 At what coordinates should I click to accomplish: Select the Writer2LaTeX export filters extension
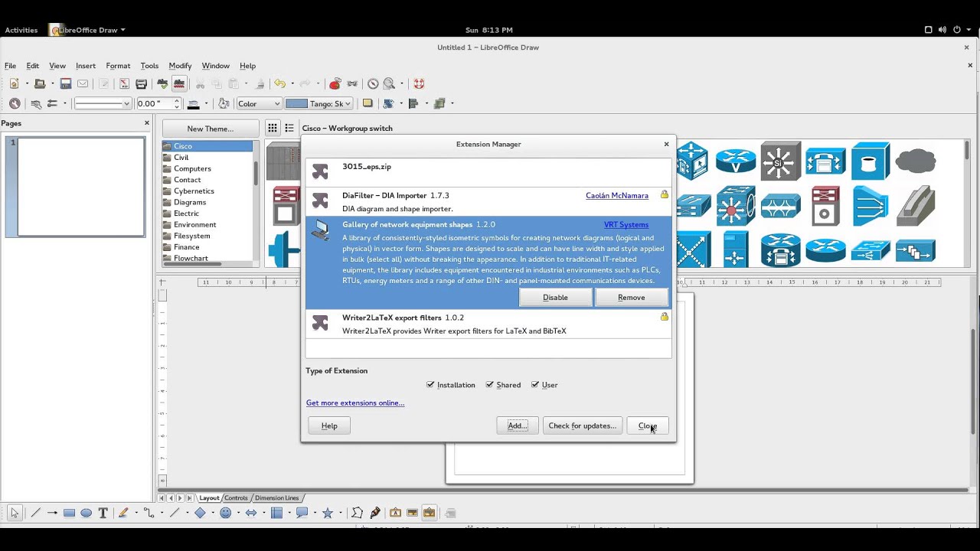(488, 324)
